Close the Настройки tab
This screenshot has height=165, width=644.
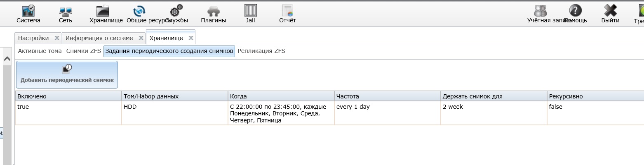[57, 38]
